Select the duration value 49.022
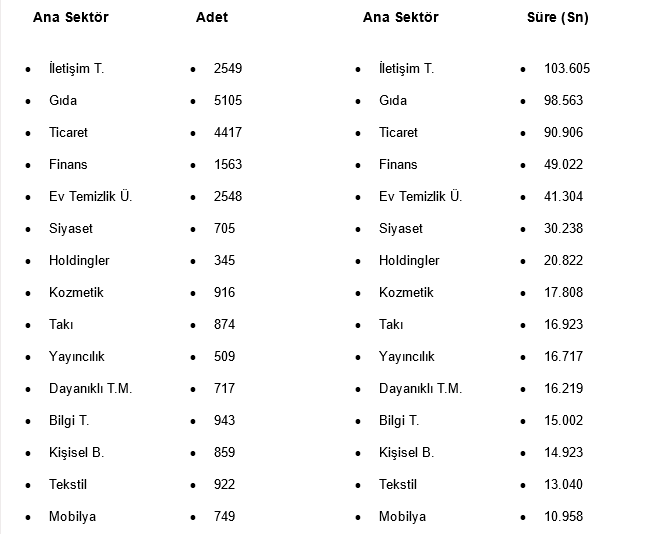 point(564,165)
